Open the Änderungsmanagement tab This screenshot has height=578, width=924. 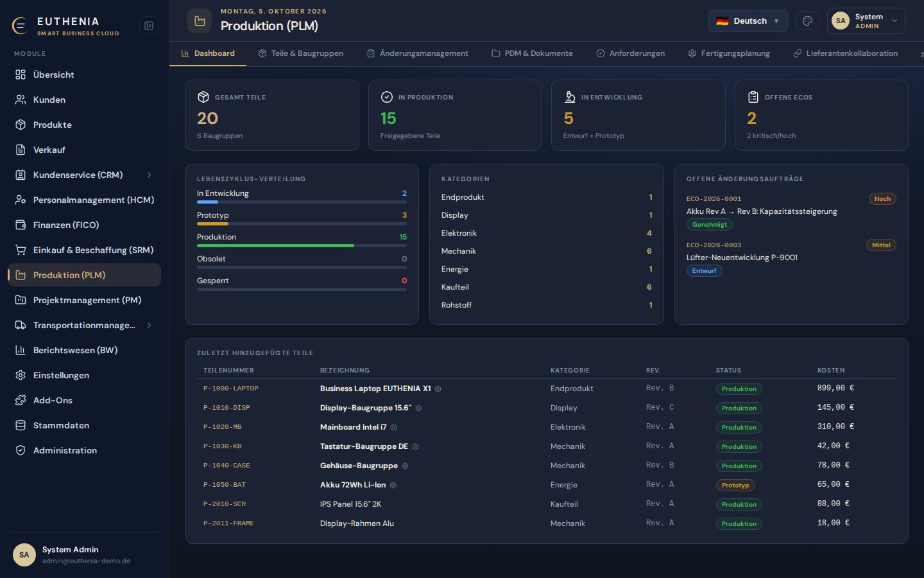(x=418, y=53)
